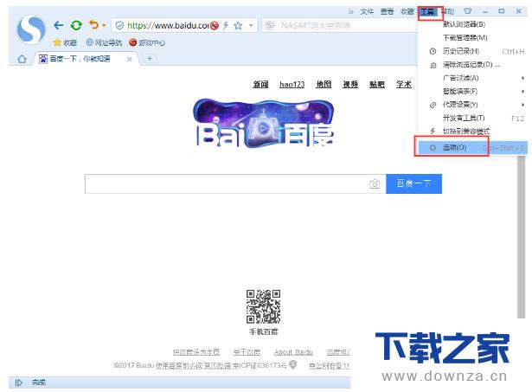Select 切换到兼容模式 menu entry
This screenshot has height=392, width=532.
click(465, 131)
